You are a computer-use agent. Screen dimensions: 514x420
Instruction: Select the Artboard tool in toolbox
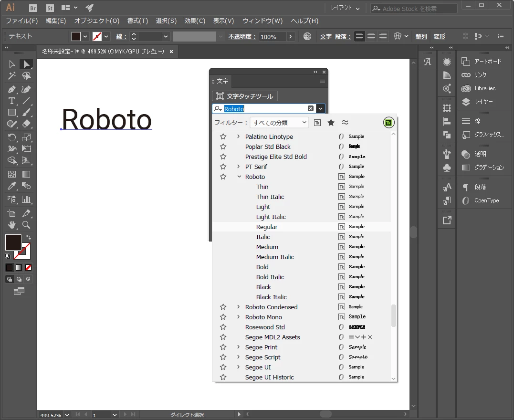[x=12, y=213]
